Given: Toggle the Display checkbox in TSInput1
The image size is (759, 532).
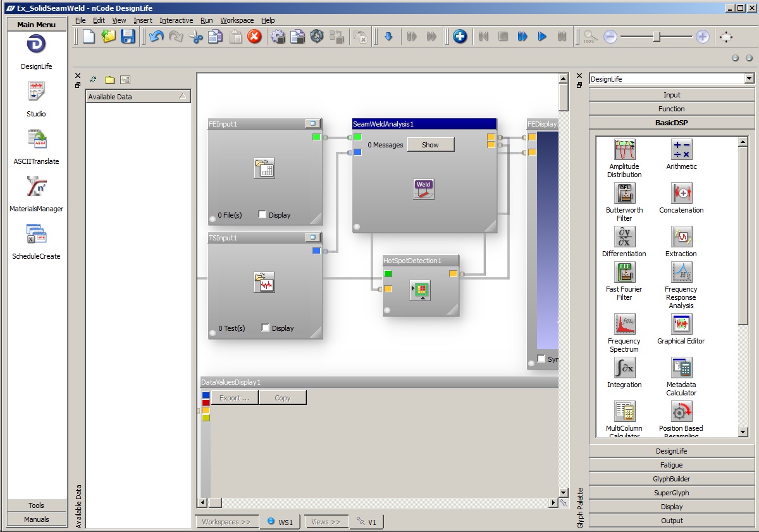Looking at the screenshot, I should click(266, 328).
